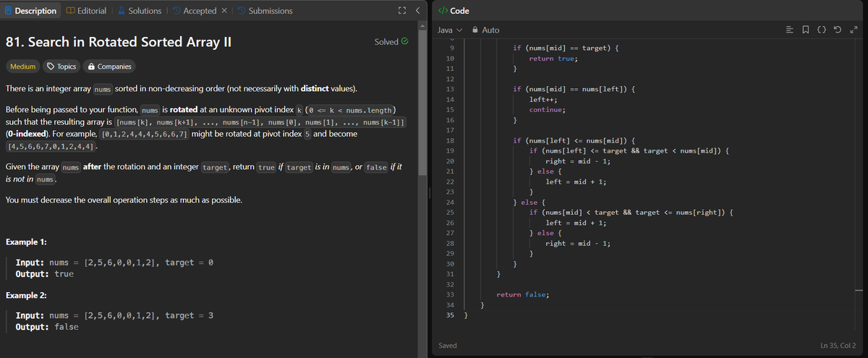The height and width of the screenshot is (358, 868).
Task: Click the 'continue;' code line
Action: click(x=547, y=109)
